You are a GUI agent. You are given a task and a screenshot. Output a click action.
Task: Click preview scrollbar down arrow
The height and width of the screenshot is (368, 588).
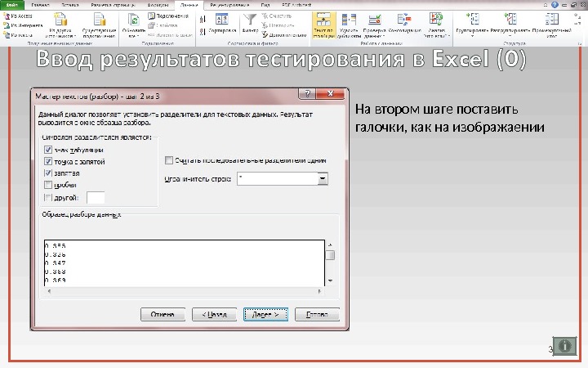click(330, 280)
